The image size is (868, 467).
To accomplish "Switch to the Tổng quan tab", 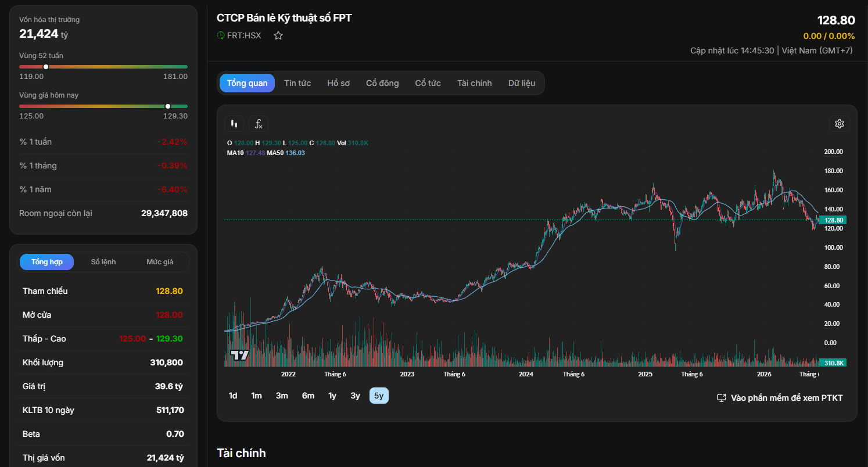I will coord(247,83).
